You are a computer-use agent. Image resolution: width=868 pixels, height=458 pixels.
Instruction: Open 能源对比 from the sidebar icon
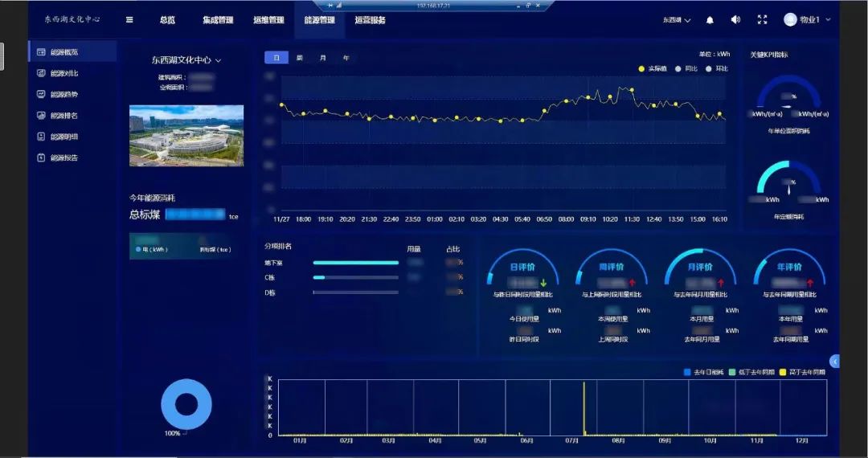click(41, 73)
